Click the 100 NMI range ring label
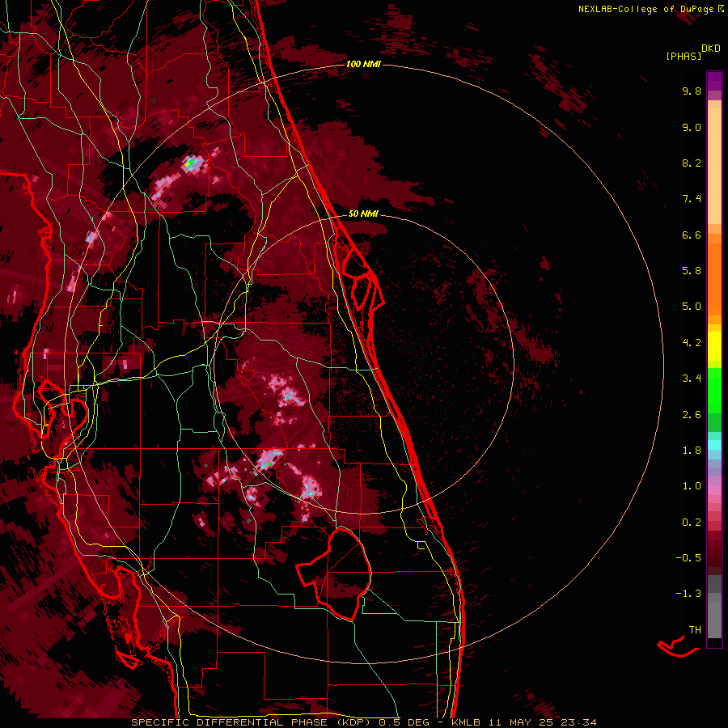The width and height of the screenshot is (728, 728). point(363,64)
